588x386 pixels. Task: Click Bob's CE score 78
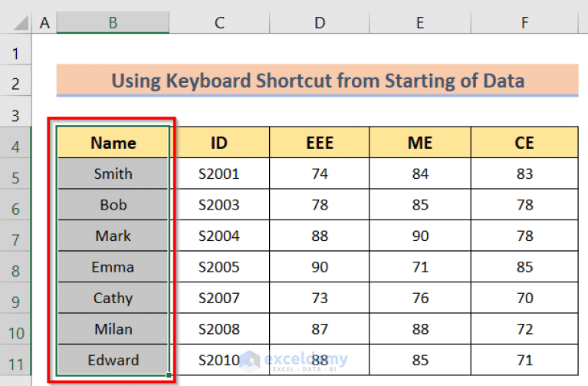pyautogui.click(x=524, y=205)
